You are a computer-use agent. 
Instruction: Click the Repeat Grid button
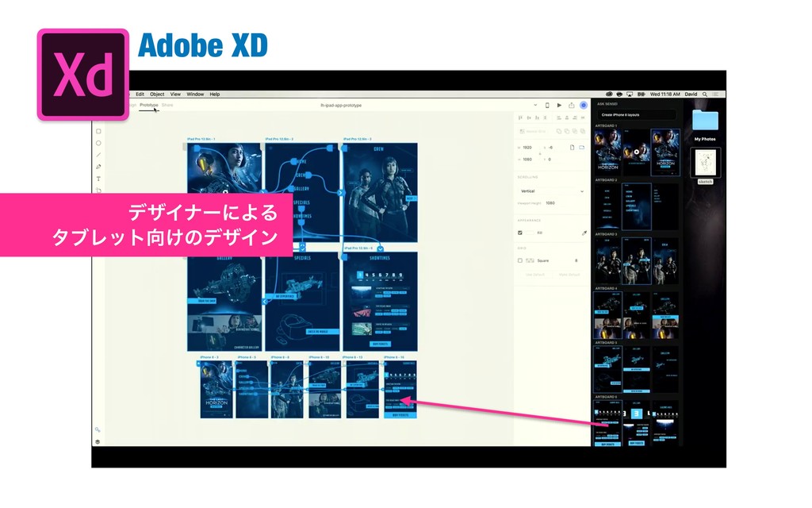(534, 132)
